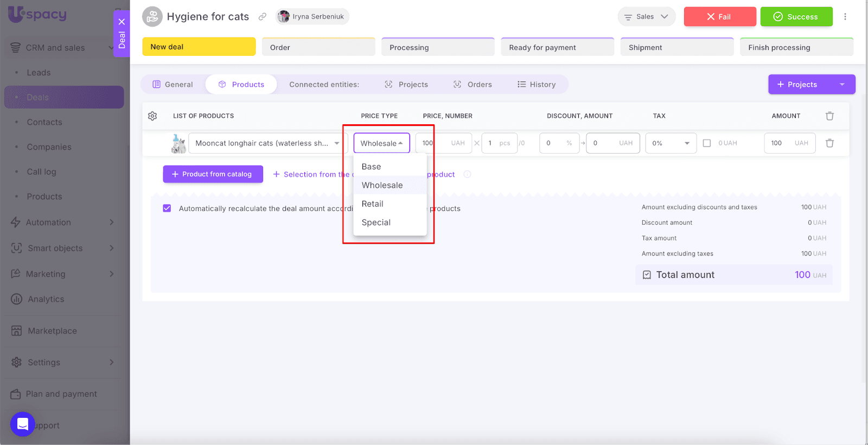Open the three-dot deal options menu
Viewport: 868px width, 445px height.
[x=845, y=17]
